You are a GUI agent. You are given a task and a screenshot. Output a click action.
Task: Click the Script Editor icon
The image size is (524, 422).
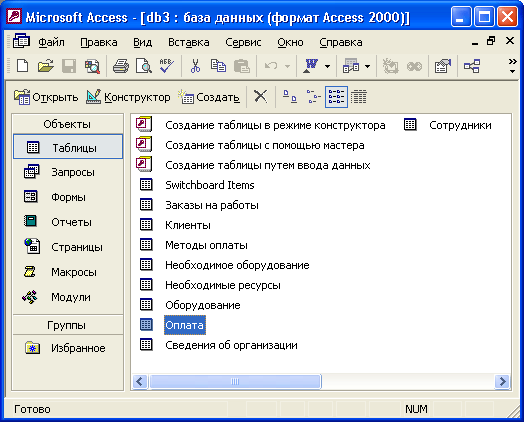point(414,66)
